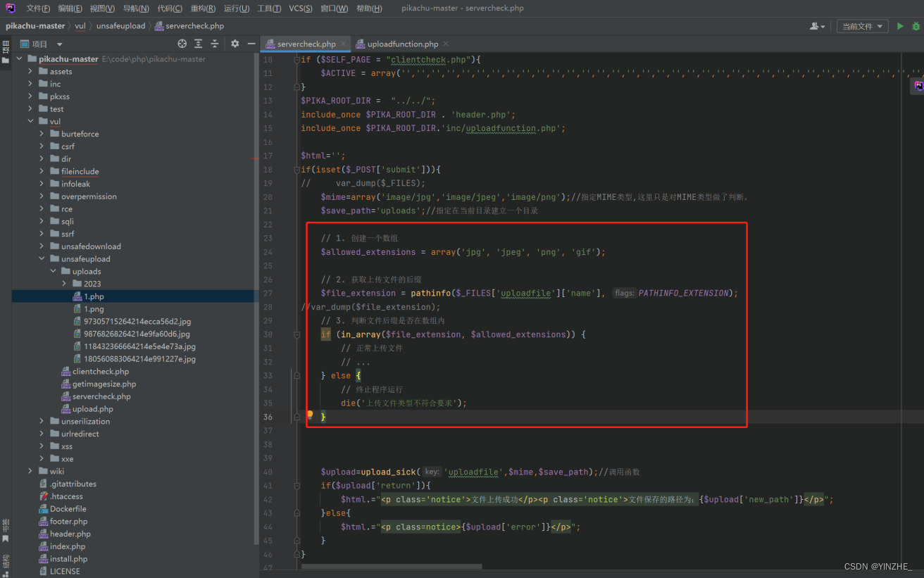924x578 pixels.
Task: Expand the wiki folder
Action: tap(30, 471)
